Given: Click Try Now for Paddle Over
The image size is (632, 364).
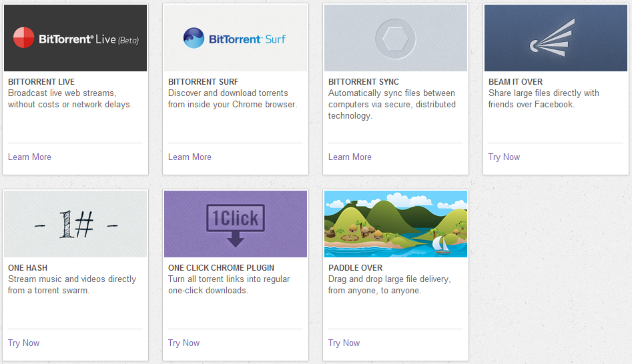Looking at the screenshot, I should point(344,343).
